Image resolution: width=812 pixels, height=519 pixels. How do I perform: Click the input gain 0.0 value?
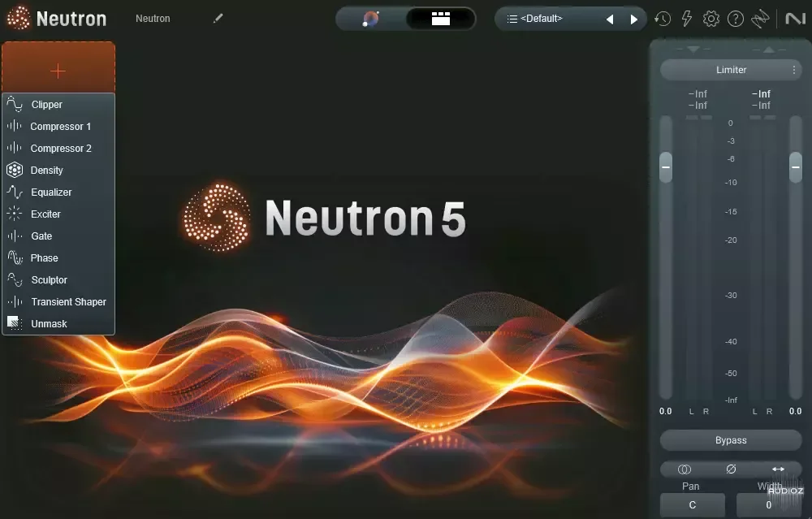click(x=666, y=411)
